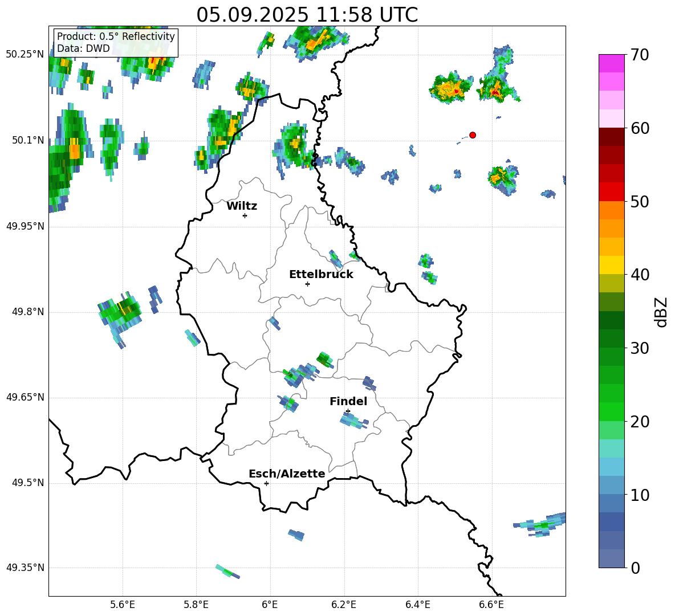Click the Wiltz city label
This screenshot has height=616, width=675.
point(242,206)
